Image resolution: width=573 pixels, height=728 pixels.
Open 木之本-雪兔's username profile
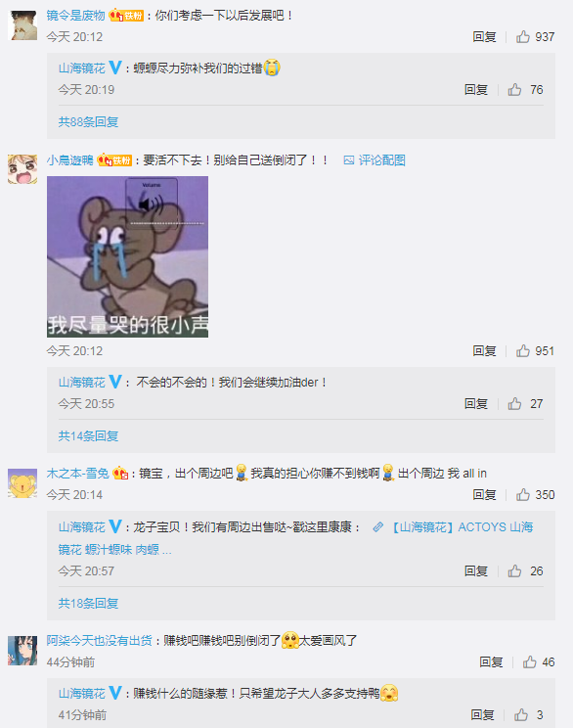tap(78, 474)
